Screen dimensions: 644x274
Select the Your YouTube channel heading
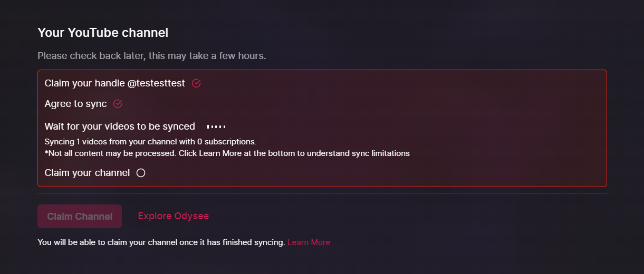103,33
